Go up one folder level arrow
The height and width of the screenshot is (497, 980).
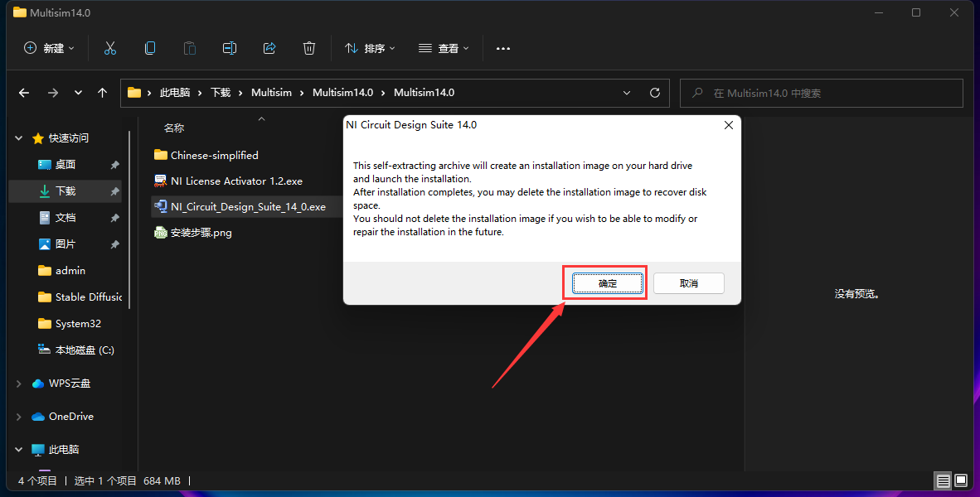coord(103,93)
